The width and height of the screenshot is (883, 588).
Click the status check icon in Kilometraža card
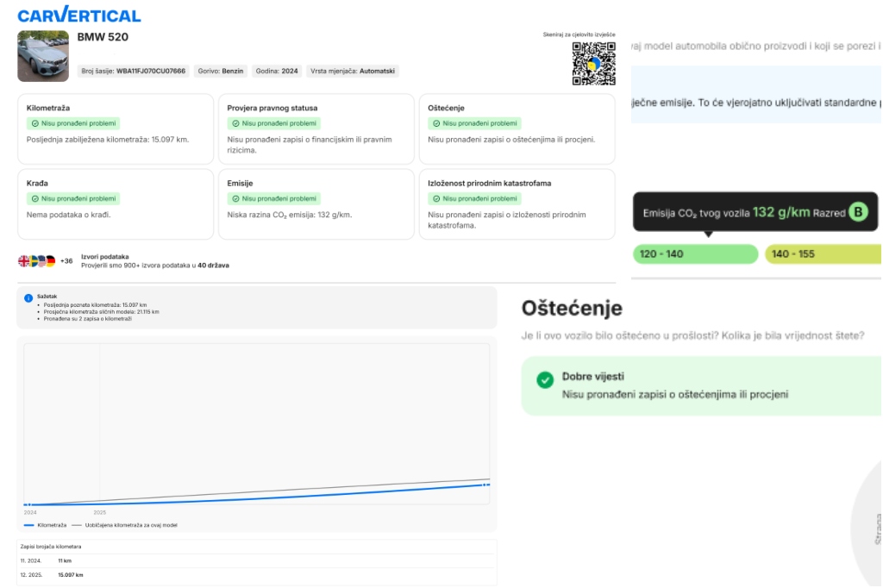(34, 124)
